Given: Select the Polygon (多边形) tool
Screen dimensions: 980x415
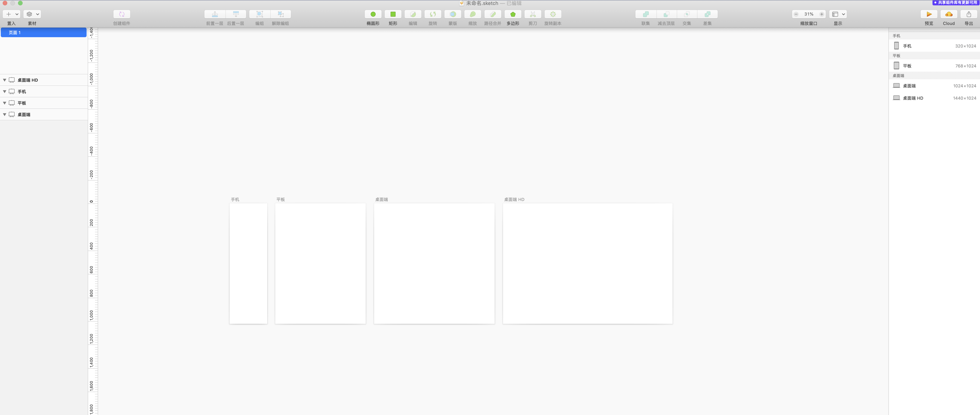Looking at the screenshot, I should [512, 14].
